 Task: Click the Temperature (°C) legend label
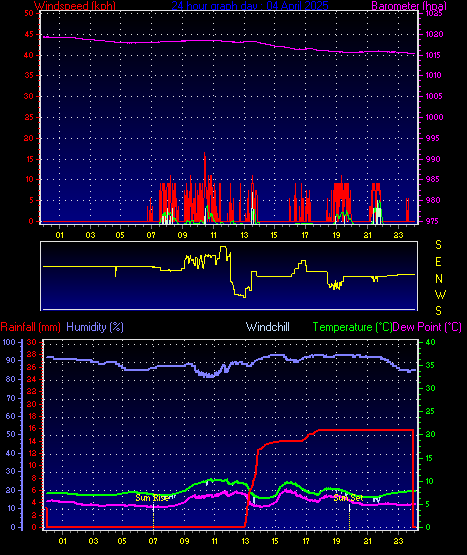click(x=353, y=327)
